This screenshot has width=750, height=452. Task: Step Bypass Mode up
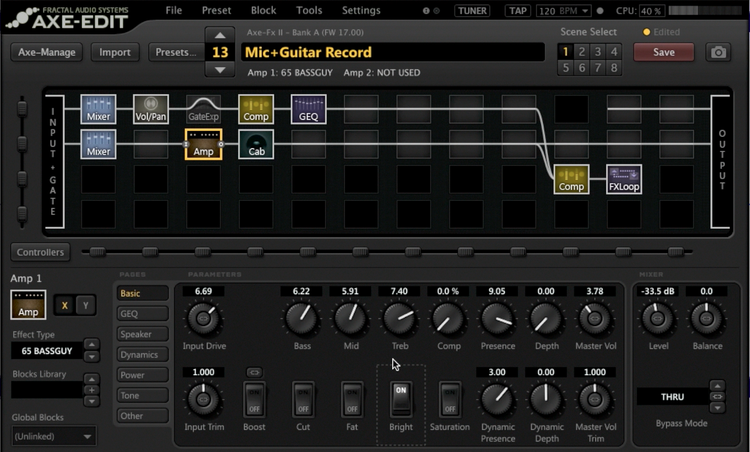(717, 386)
